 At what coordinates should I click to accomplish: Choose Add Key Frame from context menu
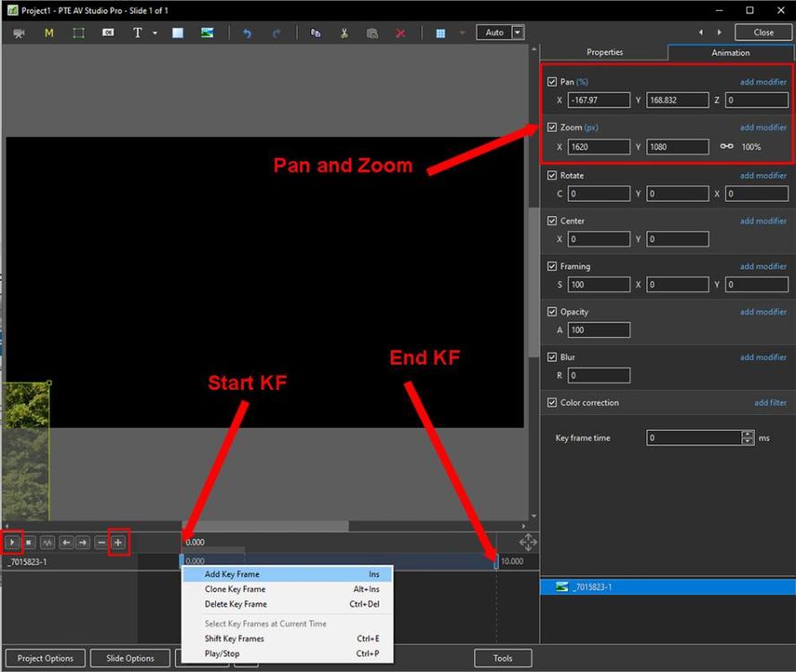click(x=232, y=574)
